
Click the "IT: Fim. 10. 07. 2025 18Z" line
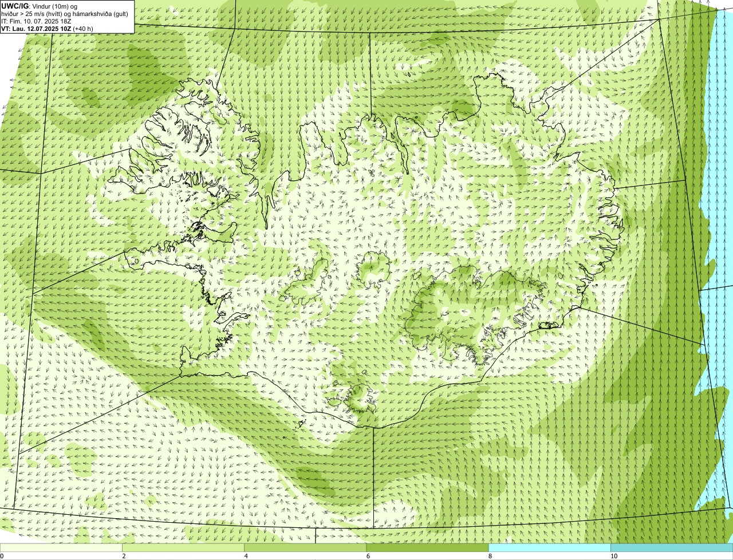[x=36, y=21]
